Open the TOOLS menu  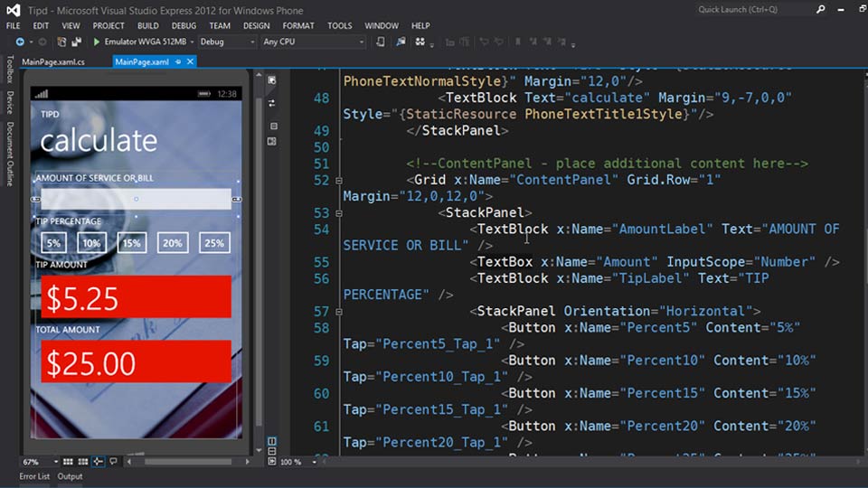tap(339, 25)
